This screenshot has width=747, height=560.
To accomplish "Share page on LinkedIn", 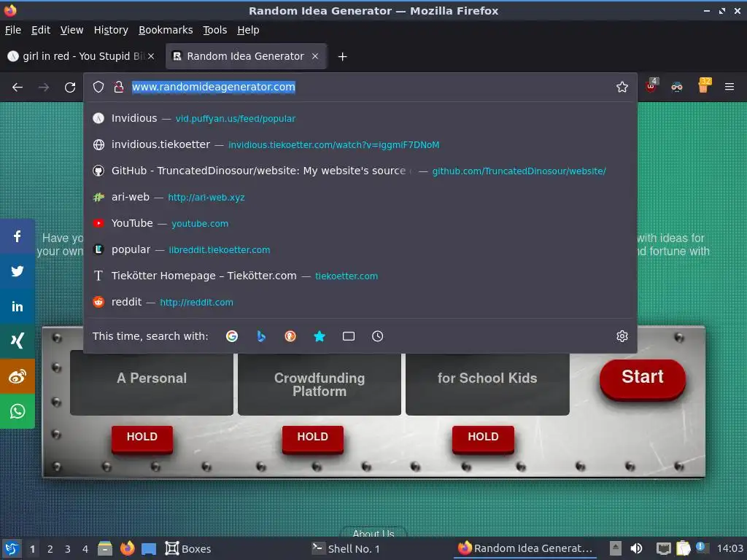I will tap(18, 306).
